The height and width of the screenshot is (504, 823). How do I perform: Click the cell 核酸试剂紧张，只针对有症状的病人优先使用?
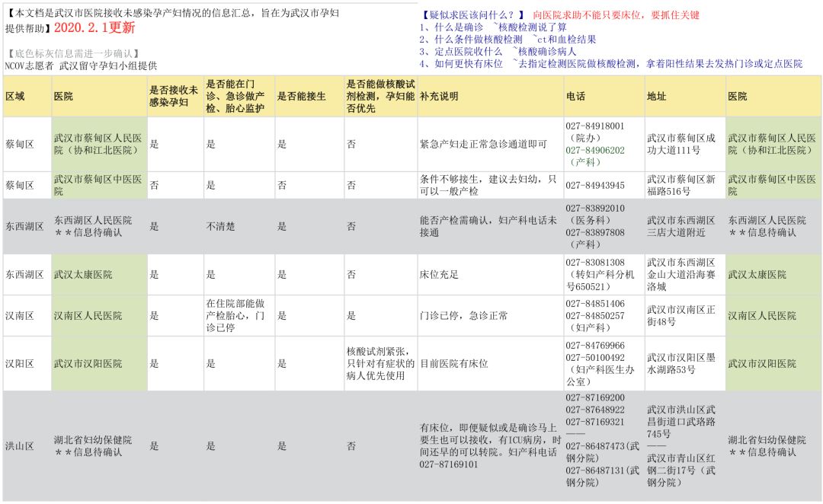(x=381, y=364)
